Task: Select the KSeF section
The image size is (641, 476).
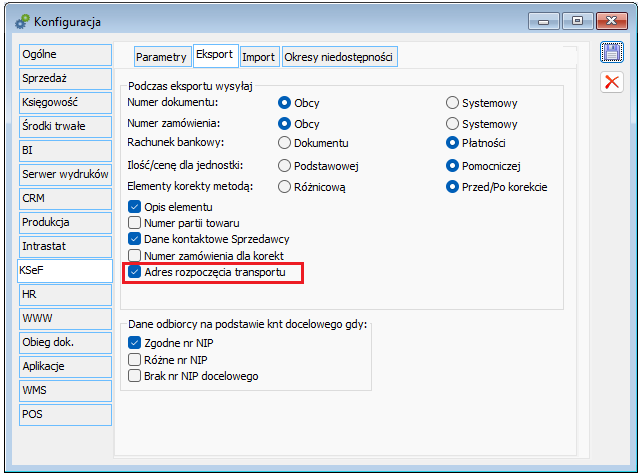Action: coord(65,271)
